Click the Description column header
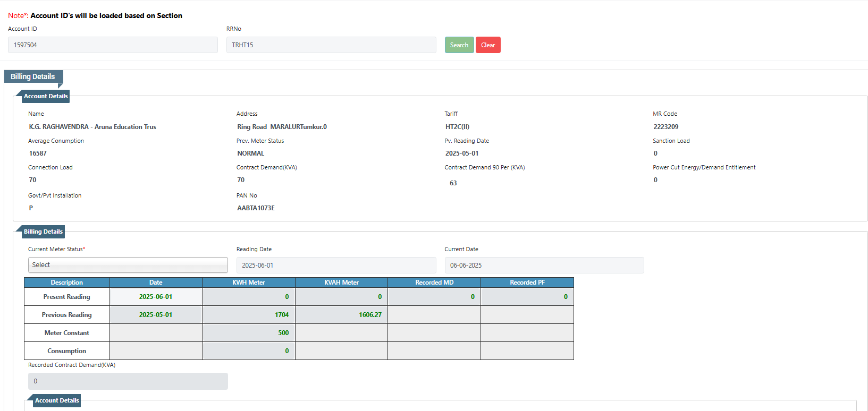The height and width of the screenshot is (411, 868). 67,282
